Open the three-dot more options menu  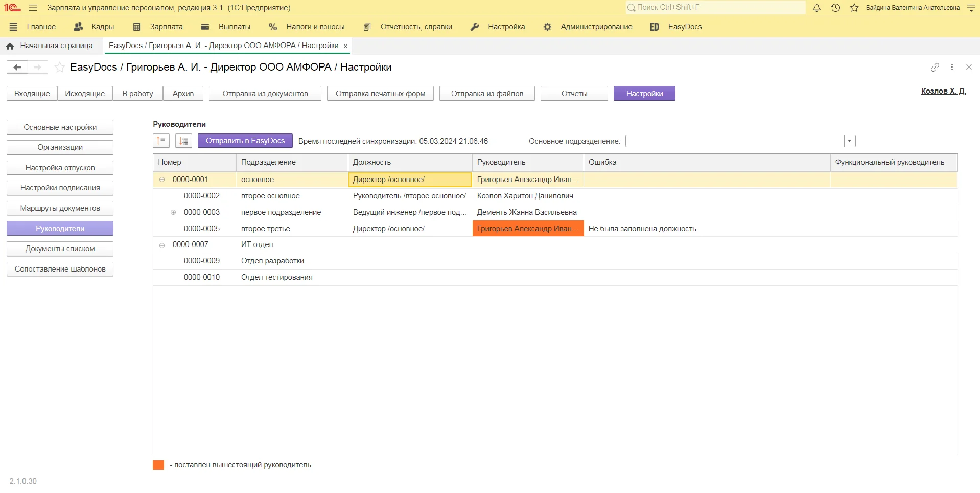(952, 67)
